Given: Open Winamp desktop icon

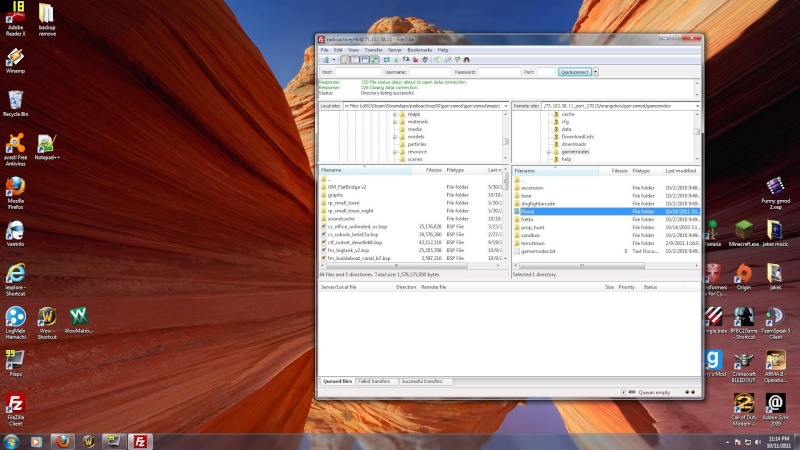Looking at the screenshot, I should tap(15, 61).
